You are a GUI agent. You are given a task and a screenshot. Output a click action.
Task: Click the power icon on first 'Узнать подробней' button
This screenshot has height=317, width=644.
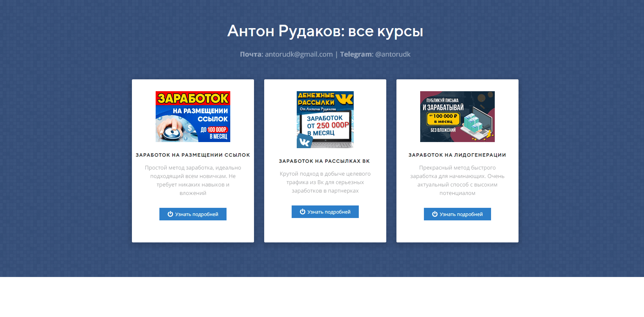click(170, 214)
